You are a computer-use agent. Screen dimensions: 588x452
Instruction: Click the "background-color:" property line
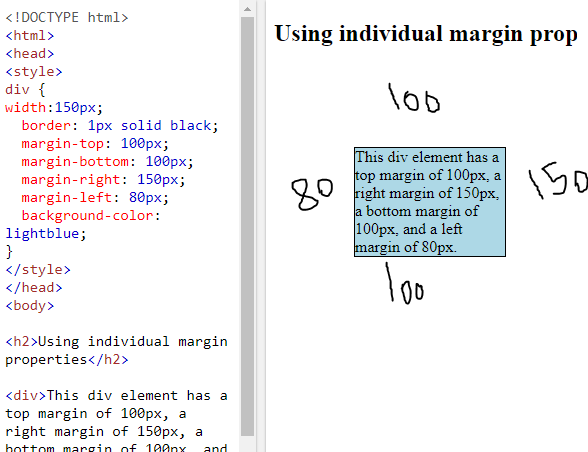point(91,216)
